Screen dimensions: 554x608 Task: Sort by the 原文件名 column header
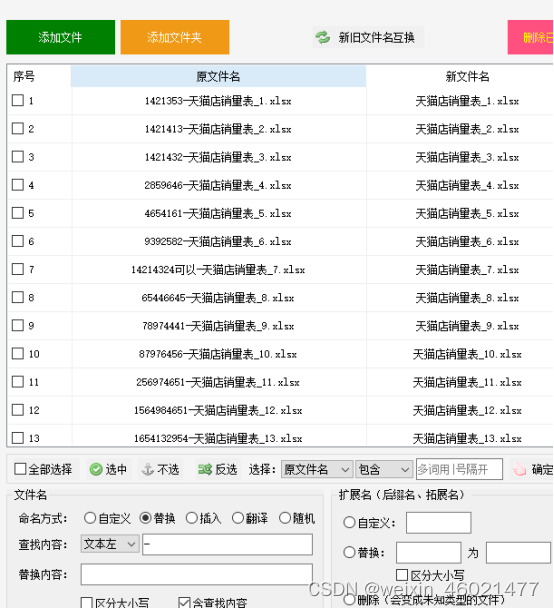coord(218,76)
